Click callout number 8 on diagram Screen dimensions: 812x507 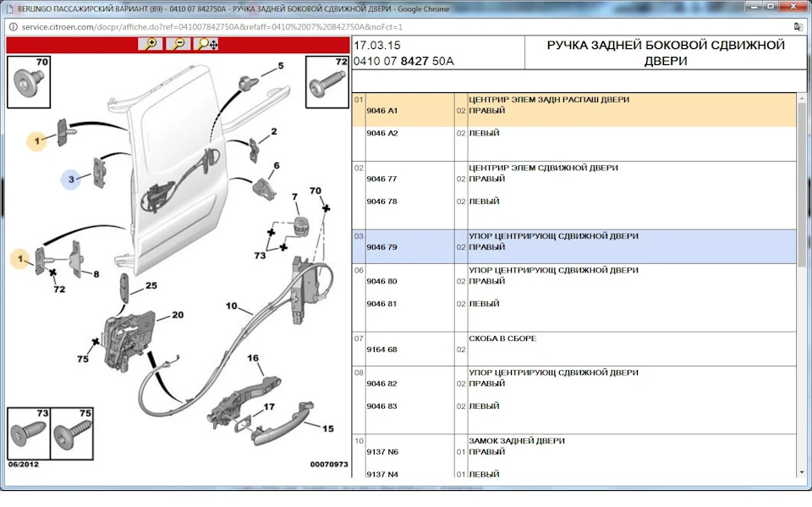(x=96, y=274)
